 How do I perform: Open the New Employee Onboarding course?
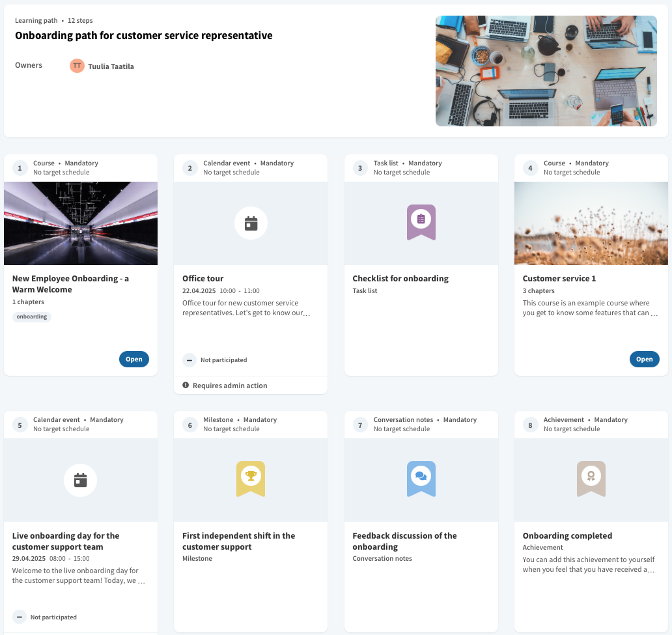(133, 359)
